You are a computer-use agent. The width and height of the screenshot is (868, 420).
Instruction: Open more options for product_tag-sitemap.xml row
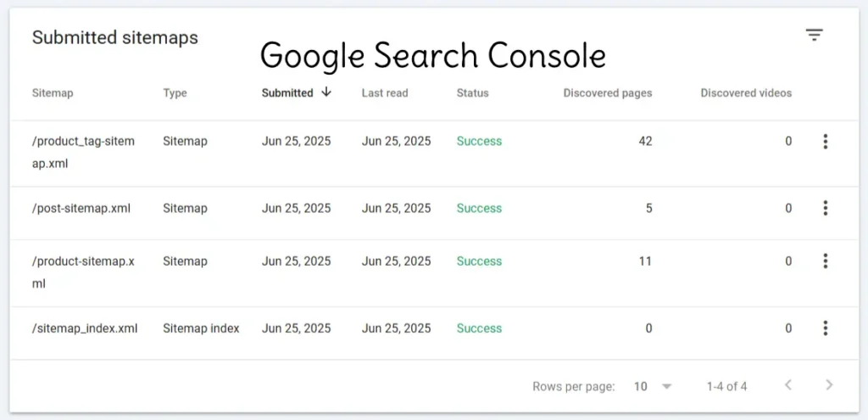click(825, 142)
